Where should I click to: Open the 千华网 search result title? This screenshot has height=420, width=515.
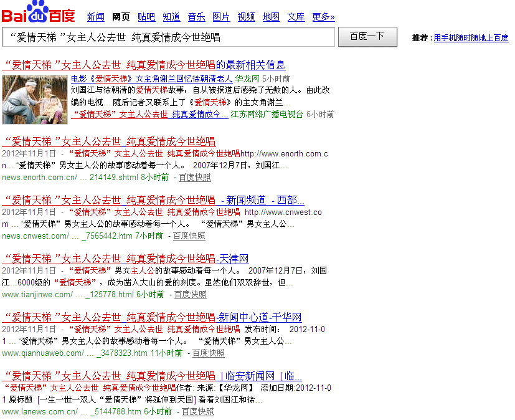152,317
